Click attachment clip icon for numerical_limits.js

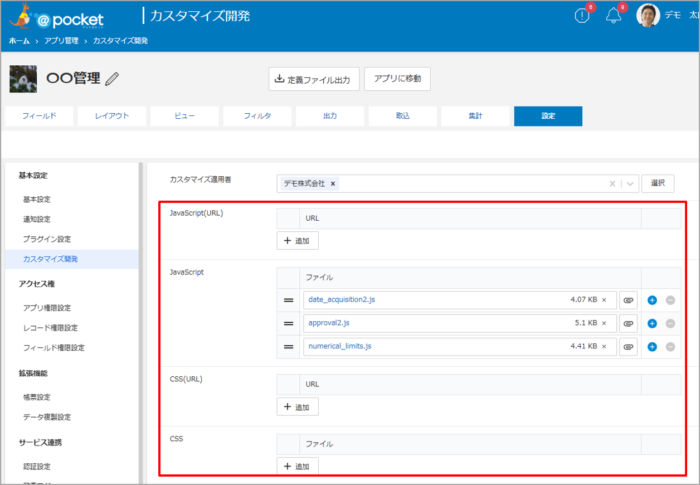tap(628, 346)
